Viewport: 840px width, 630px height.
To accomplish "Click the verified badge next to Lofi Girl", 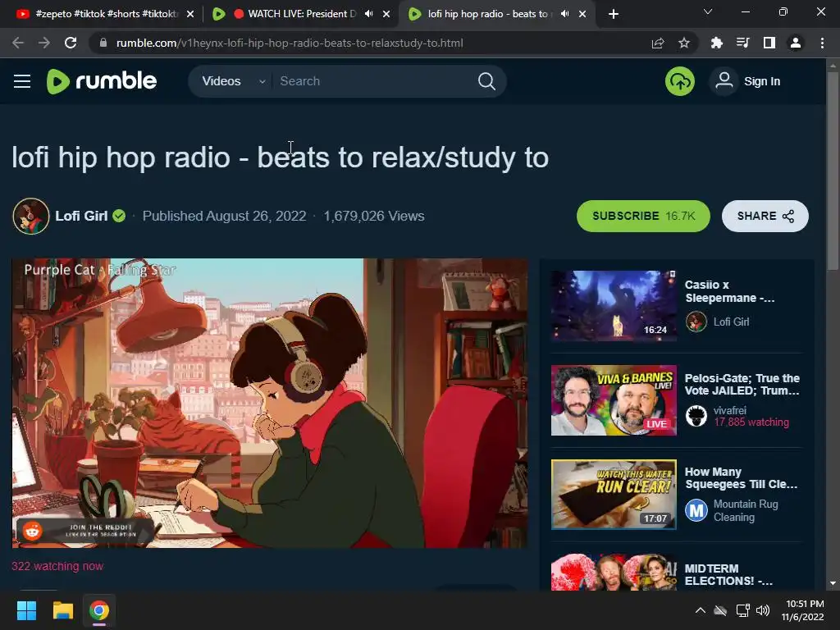I will coord(119,216).
